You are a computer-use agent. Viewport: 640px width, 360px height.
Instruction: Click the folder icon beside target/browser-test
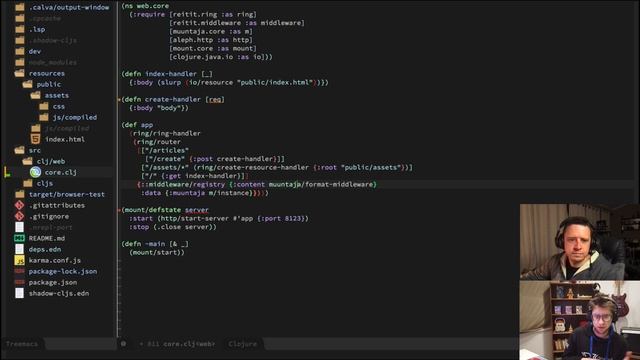tap(20, 194)
